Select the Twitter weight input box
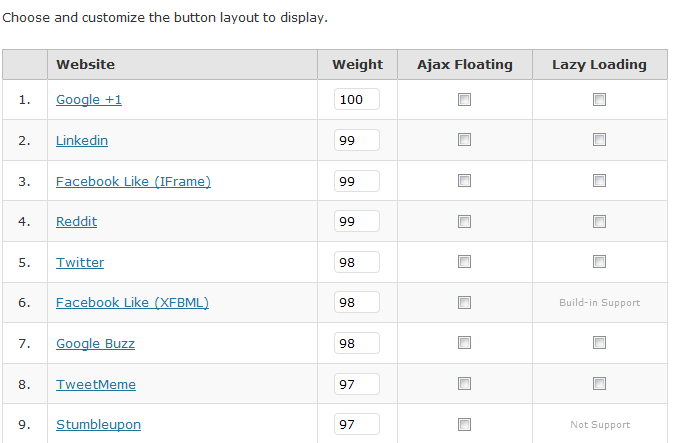The width and height of the screenshot is (673, 443). click(x=357, y=262)
